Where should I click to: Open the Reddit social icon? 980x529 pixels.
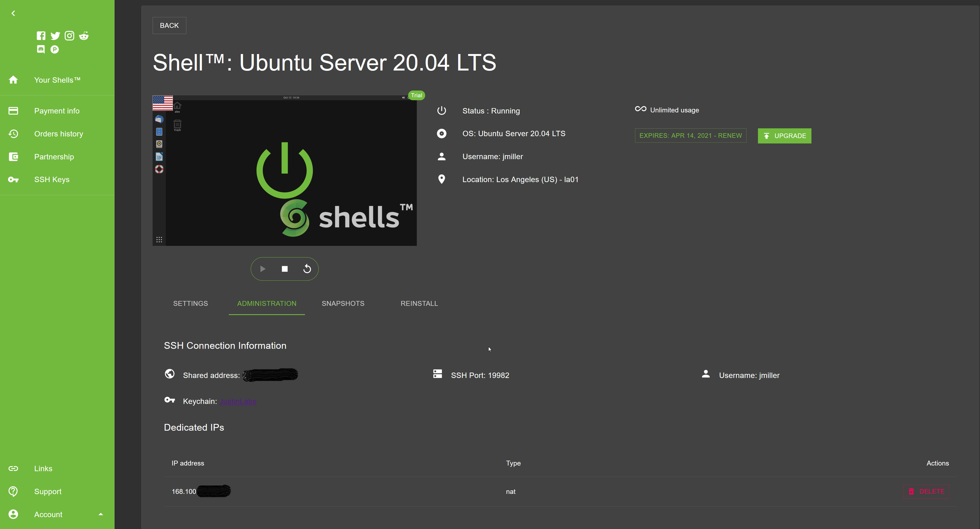tap(84, 36)
